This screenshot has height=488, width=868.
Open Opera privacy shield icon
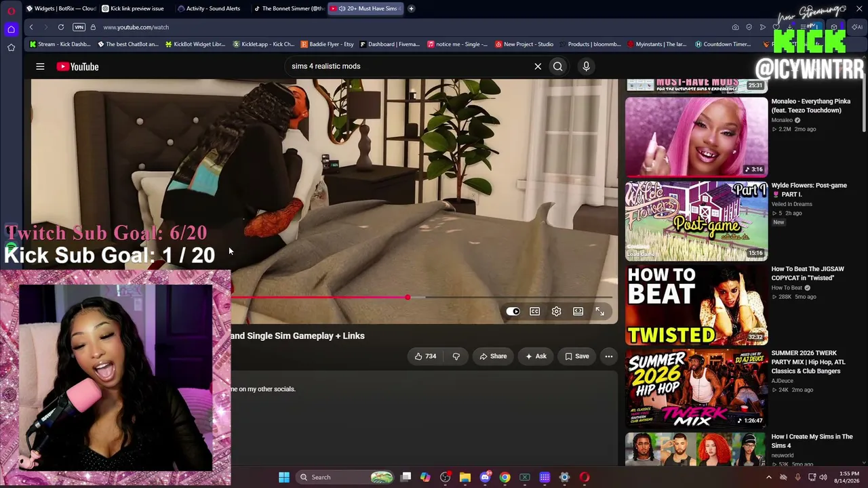[x=749, y=27]
